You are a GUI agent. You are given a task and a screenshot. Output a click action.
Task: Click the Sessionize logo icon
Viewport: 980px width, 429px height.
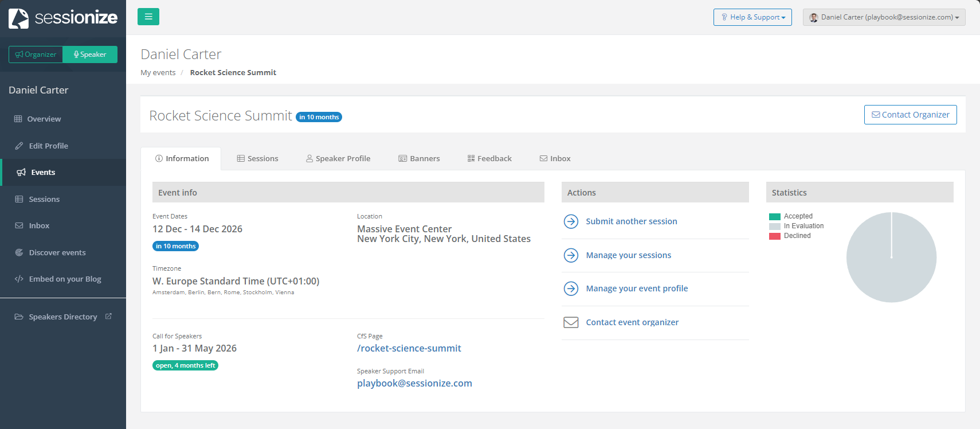(x=19, y=18)
